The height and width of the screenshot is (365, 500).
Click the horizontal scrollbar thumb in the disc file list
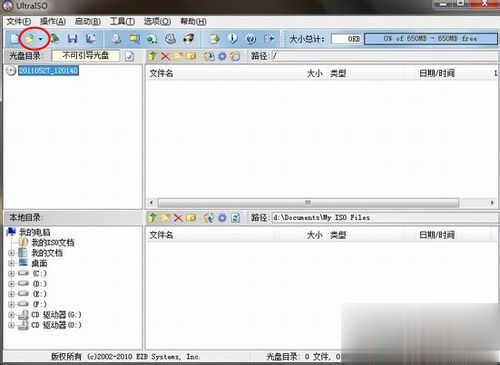pos(308,202)
